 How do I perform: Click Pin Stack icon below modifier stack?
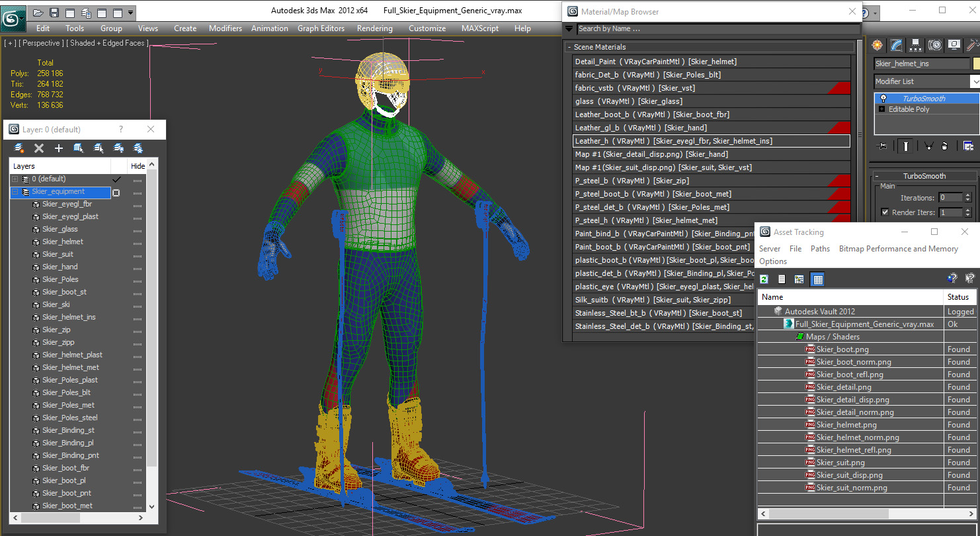pyautogui.click(x=881, y=146)
